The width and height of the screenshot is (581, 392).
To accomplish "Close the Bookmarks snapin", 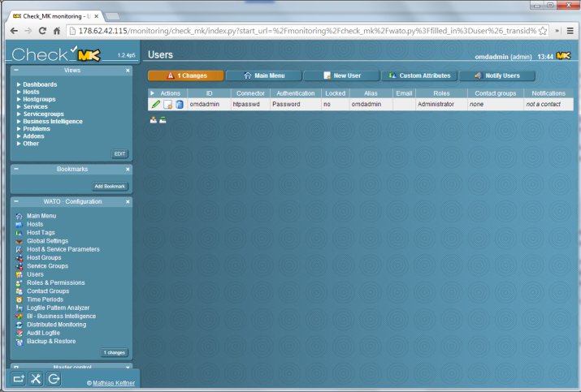I will point(128,169).
